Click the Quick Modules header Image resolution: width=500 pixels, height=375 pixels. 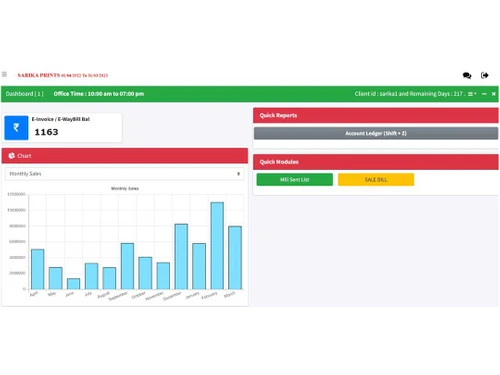click(x=376, y=162)
